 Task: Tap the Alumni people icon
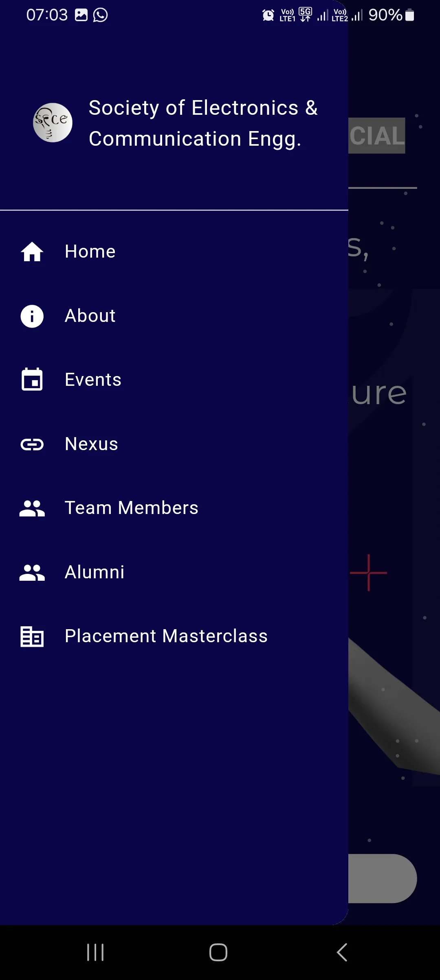[32, 573]
